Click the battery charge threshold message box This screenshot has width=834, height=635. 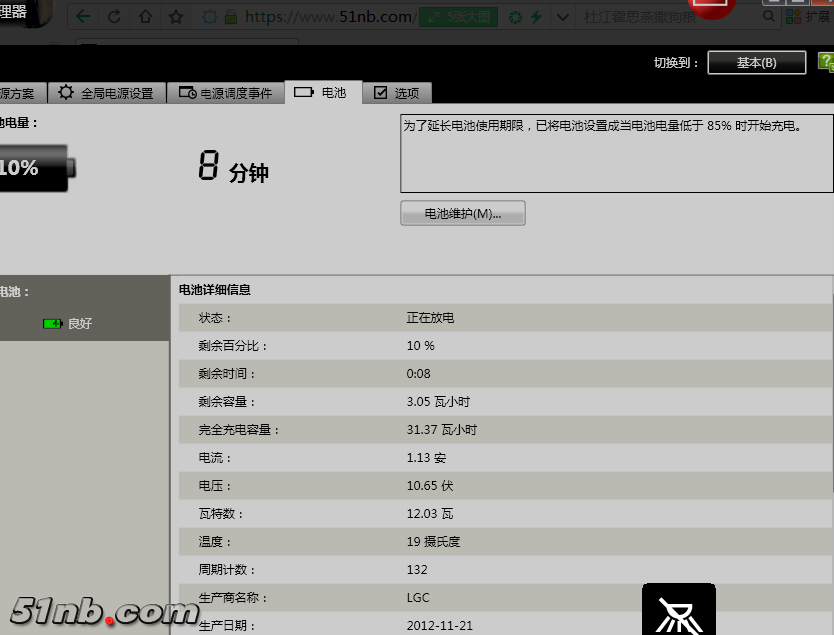[x=616, y=153]
